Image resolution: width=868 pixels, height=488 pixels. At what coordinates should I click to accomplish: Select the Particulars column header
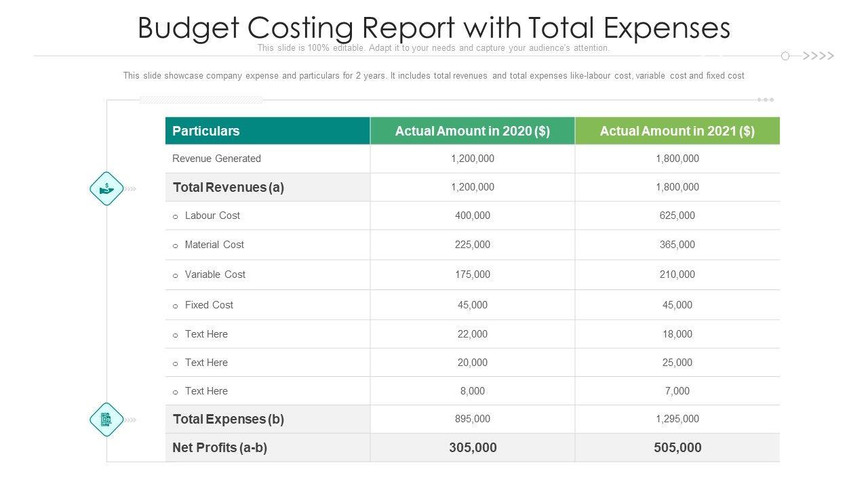(x=206, y=131)
